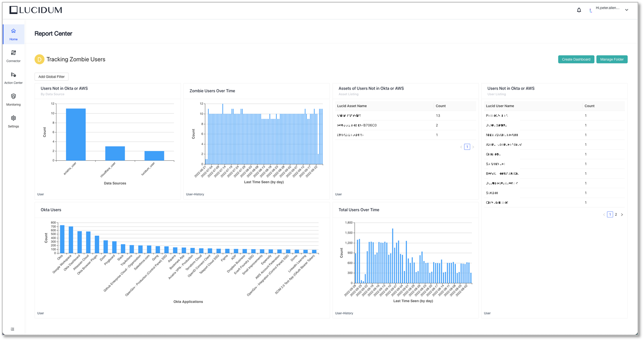Click the Zoom label in Okta Users chart

click(x=103, y=257)
